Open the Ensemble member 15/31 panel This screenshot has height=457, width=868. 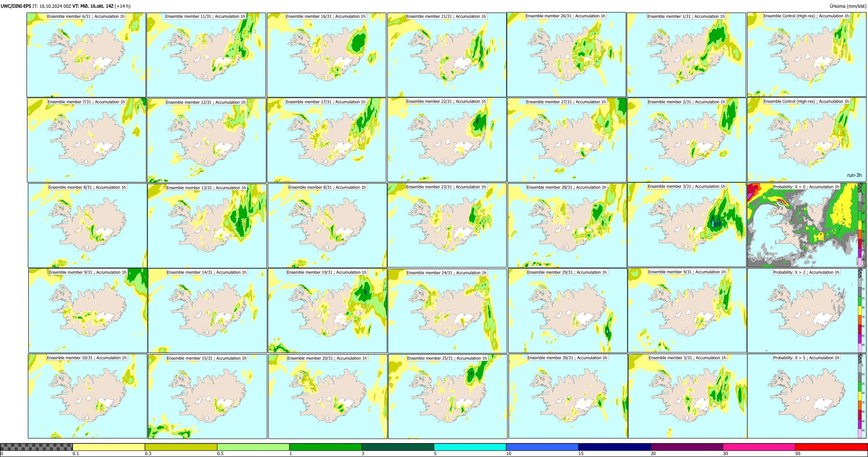tap(207, 396)
